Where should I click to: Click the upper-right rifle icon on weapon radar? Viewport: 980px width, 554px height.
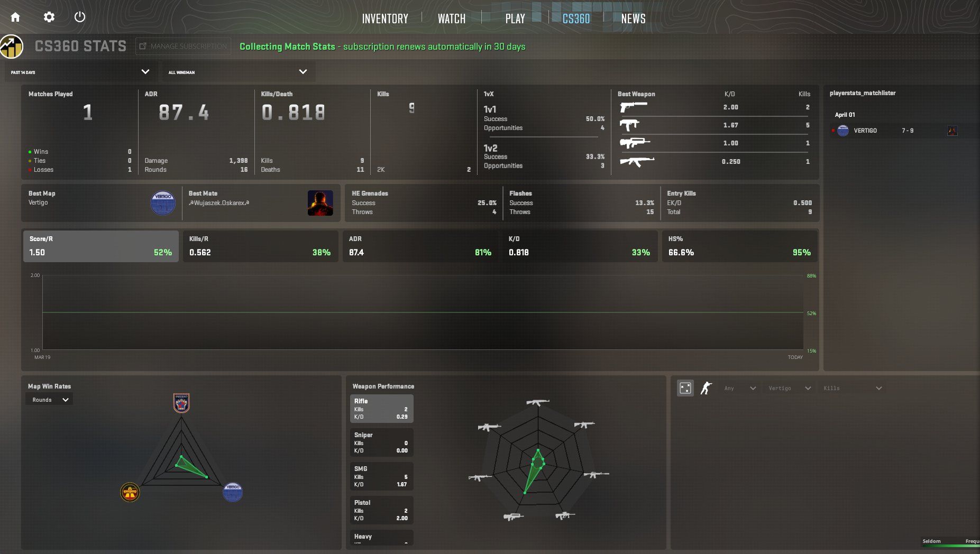584,424
